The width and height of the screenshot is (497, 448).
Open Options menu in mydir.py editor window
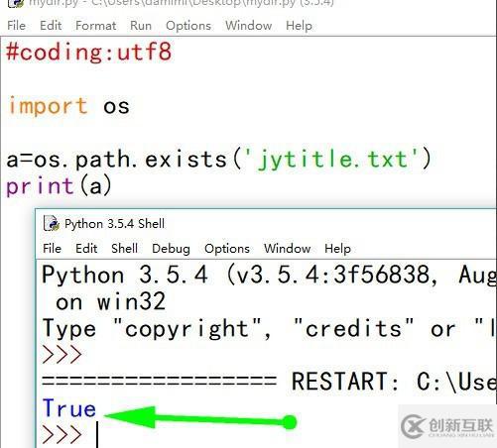click(188, 26)
